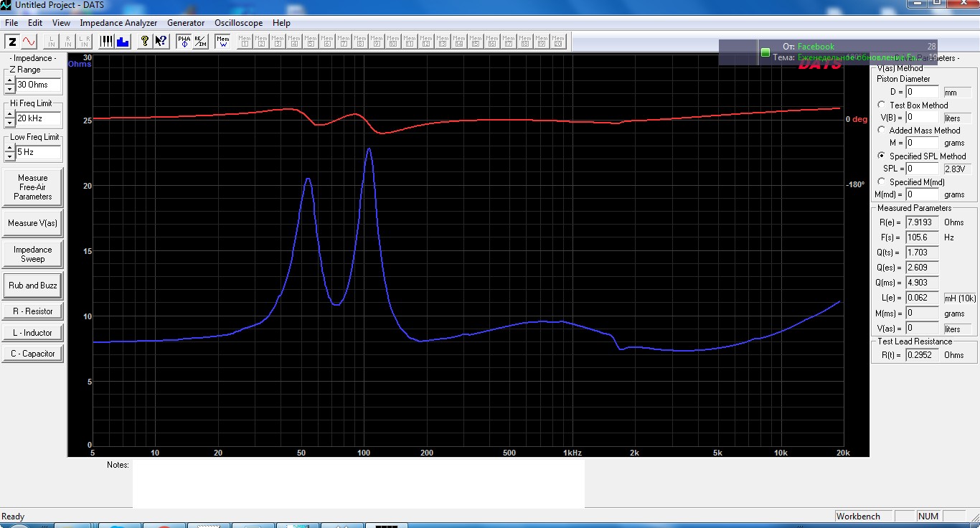Toggle the RE/IM plot icon
The height and width of the screenshot is (528, 980).
(200, 42)
